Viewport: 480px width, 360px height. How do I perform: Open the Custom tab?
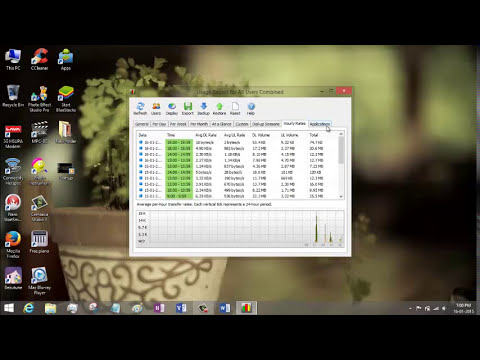pos(242,124)
